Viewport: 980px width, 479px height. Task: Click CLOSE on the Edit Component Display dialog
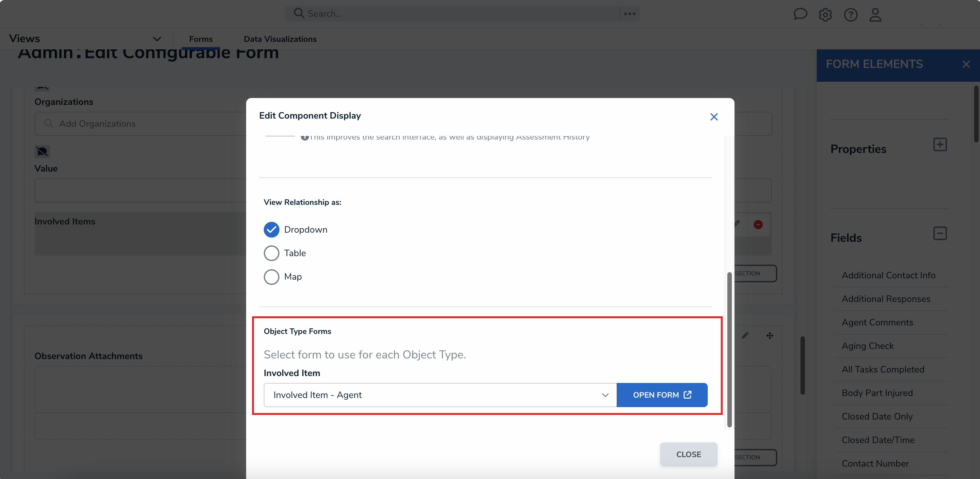pyautogui.click(x=688, y=454)
